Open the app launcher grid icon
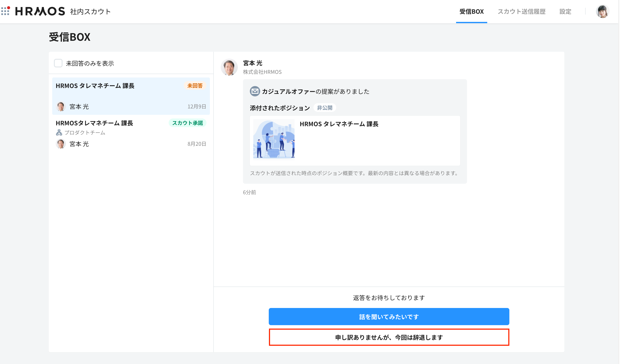Viewport: 620px width, 364px height. pyautogui.click(x=5, y=11)
